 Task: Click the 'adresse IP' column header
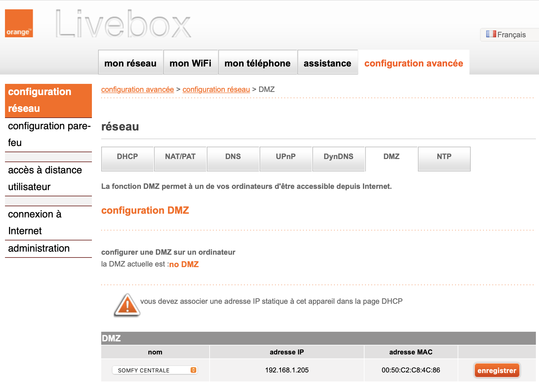click(x=287, y=352)
